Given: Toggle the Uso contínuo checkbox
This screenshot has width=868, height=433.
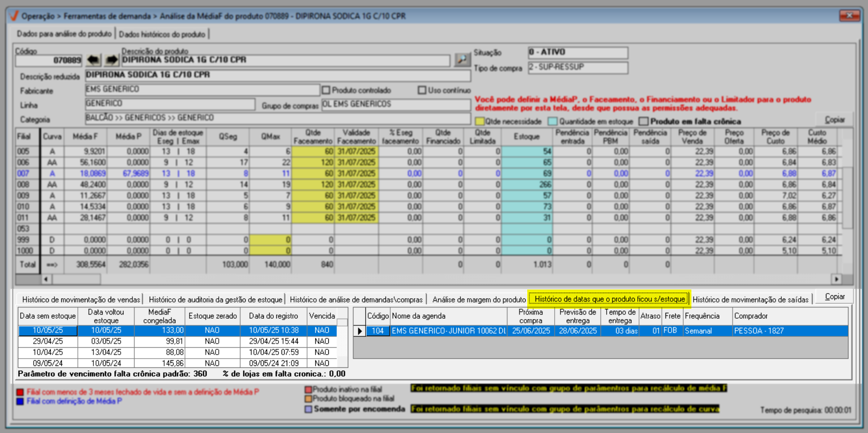Looking at the screenshot, I should pos(422,90).
